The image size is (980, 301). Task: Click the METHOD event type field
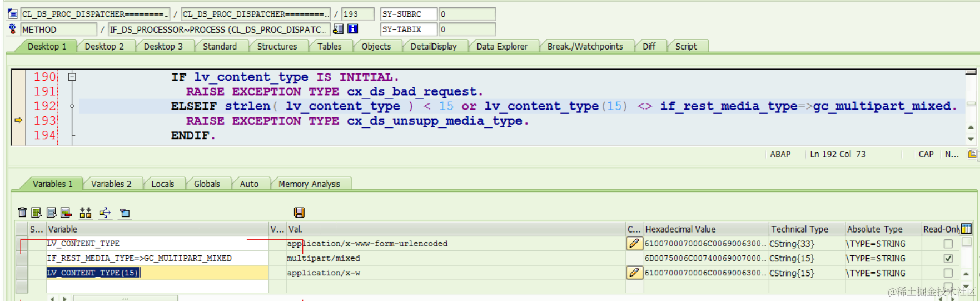coord(59,29)
